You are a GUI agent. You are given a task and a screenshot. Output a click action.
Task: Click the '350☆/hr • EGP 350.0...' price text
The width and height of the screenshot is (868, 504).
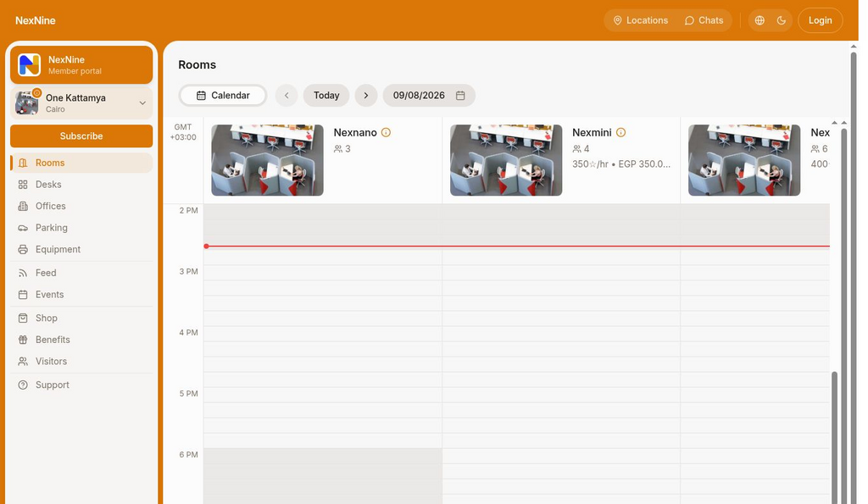pos(621,163)
